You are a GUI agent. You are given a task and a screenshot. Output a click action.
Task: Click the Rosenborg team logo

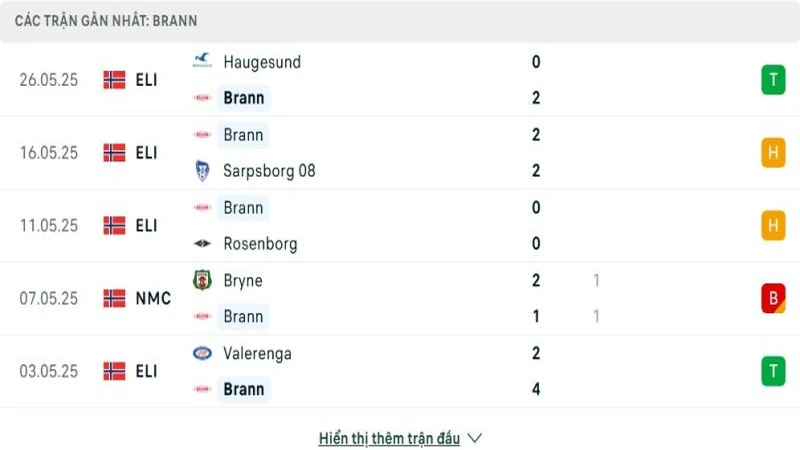[x=202, y=243]
